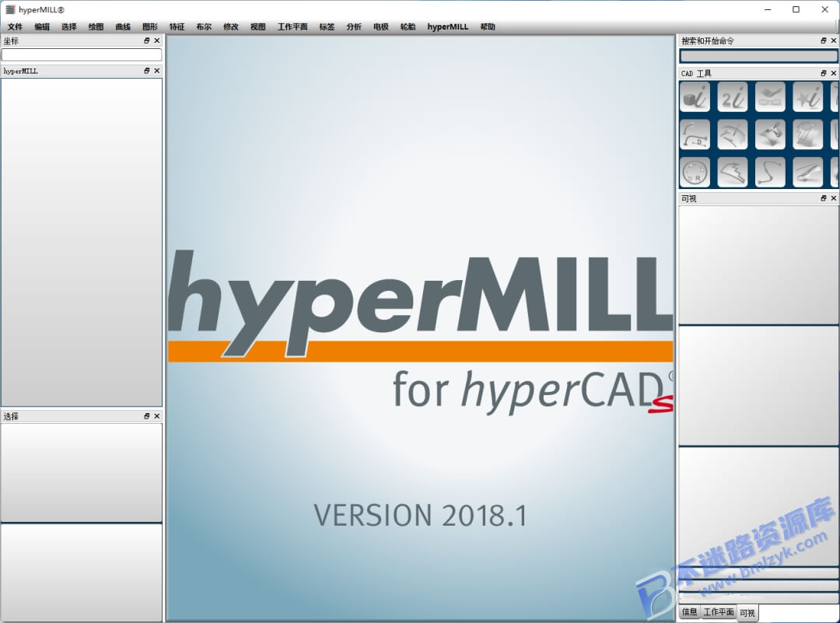The image size is (840, 623).
Task: Undock the 搜索和开始命令 panel
Action: (x=824, y=40)
